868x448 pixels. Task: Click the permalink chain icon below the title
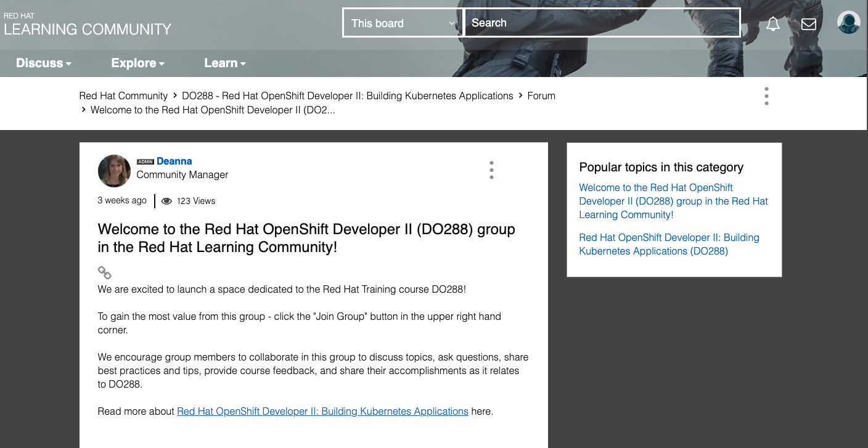coord(104,272)
